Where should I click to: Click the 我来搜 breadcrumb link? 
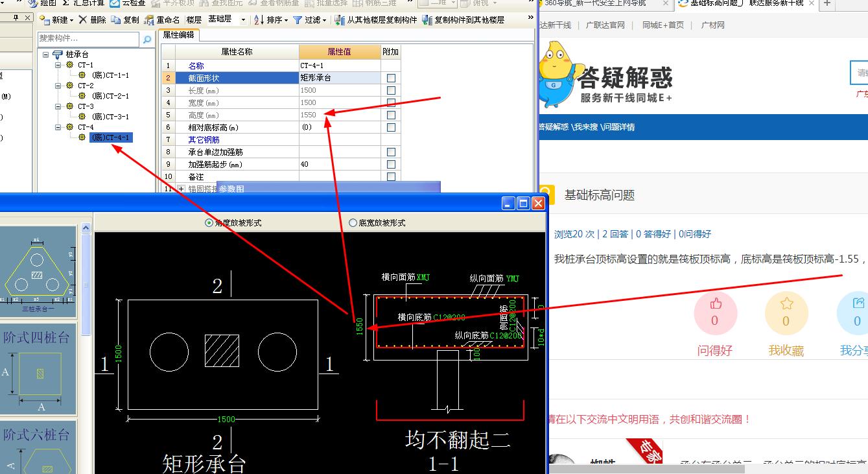pos(585,127)
